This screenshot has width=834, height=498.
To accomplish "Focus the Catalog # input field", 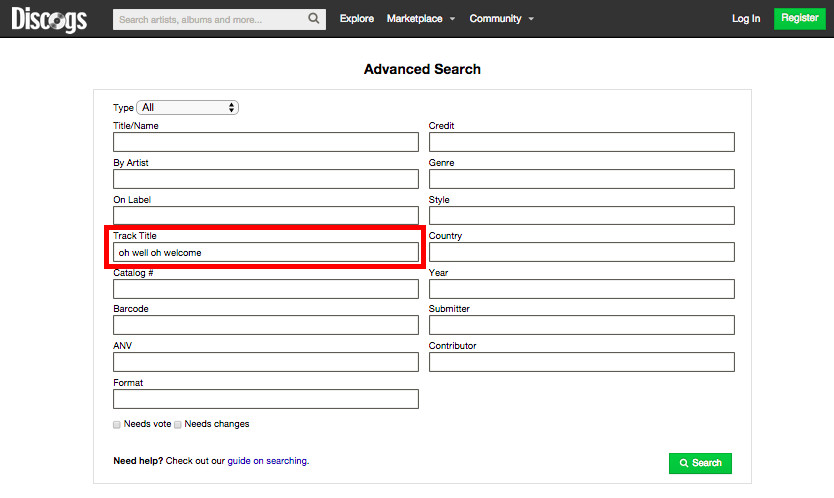I will pyautogui.click(x=265, y=289).
